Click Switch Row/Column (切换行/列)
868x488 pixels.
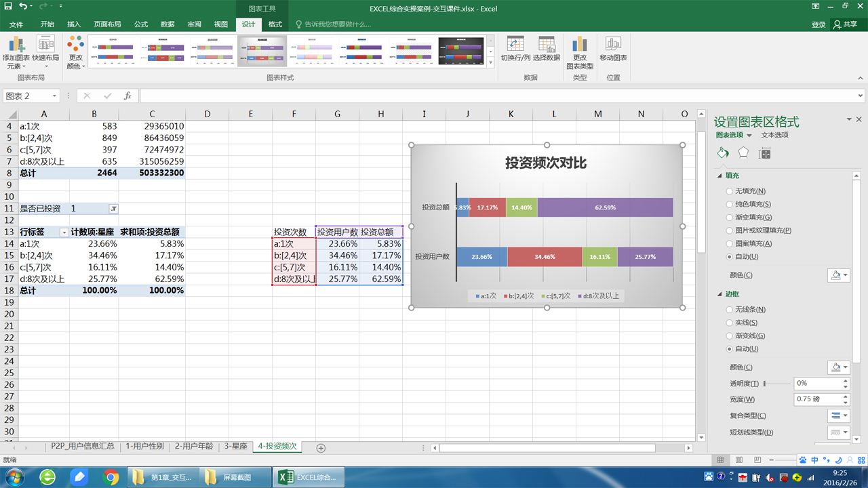(515, 49)
